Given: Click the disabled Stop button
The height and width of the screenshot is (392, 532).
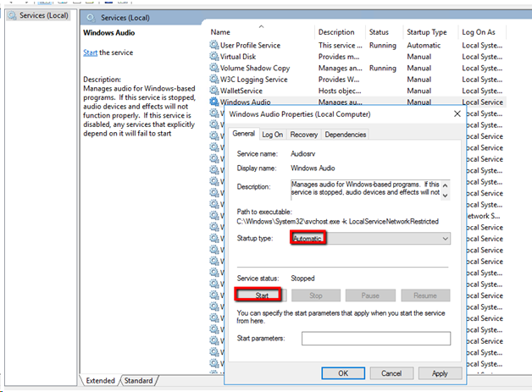Looking at the screenshot, I should (x=316, y=295).
